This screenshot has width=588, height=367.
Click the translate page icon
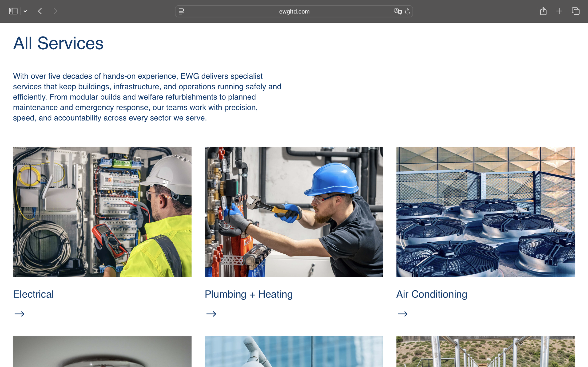(x=398, y=12)
